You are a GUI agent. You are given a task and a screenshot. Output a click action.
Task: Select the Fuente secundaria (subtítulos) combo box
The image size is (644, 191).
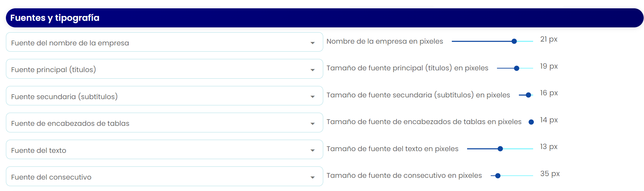[x=164, y=96]
